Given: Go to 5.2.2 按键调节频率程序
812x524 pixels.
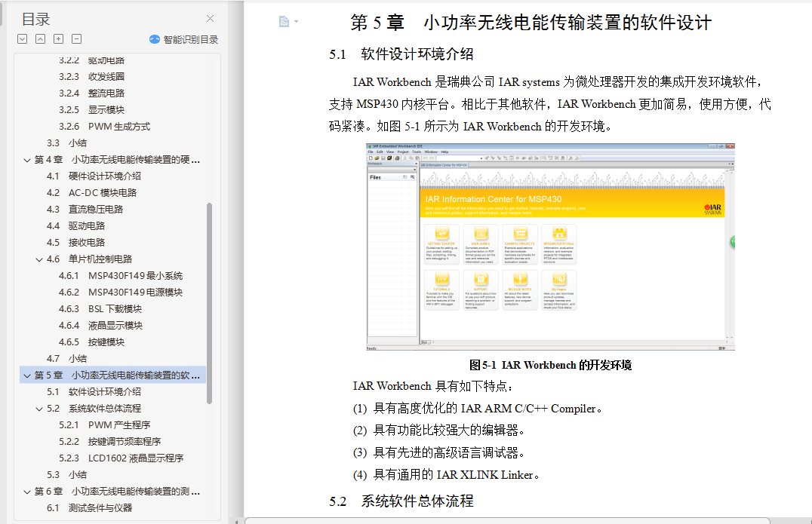Looking at the screenshot, I should pyautogui.click(x=109, y=441).
